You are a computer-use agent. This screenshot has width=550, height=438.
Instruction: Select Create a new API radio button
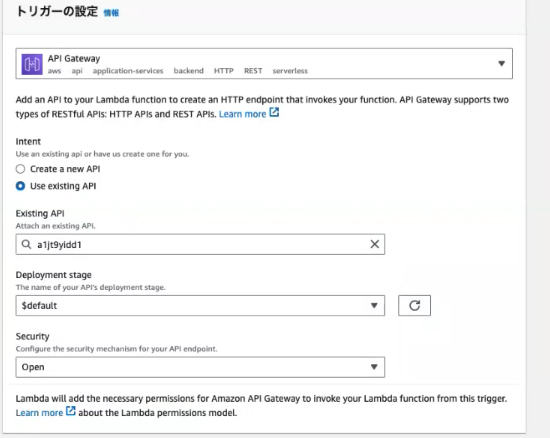[x=20, y=169]
